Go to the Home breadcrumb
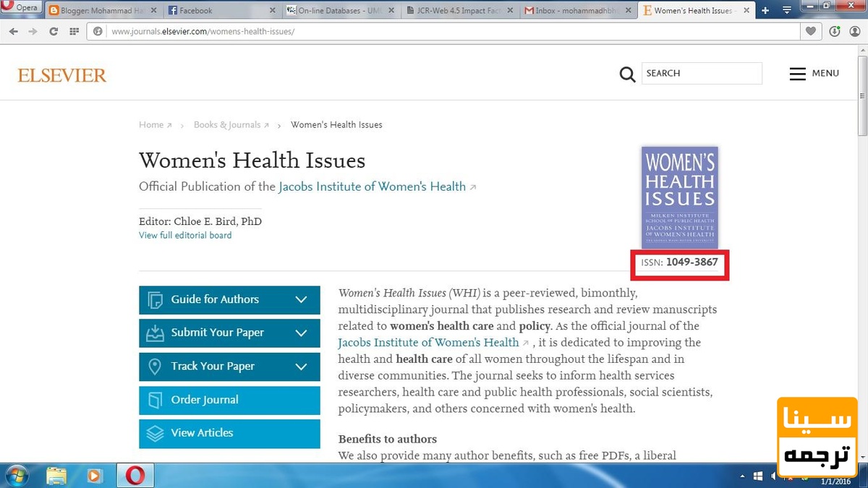The image size is (868, 488). pyautogui.click(x=156, y=125)
